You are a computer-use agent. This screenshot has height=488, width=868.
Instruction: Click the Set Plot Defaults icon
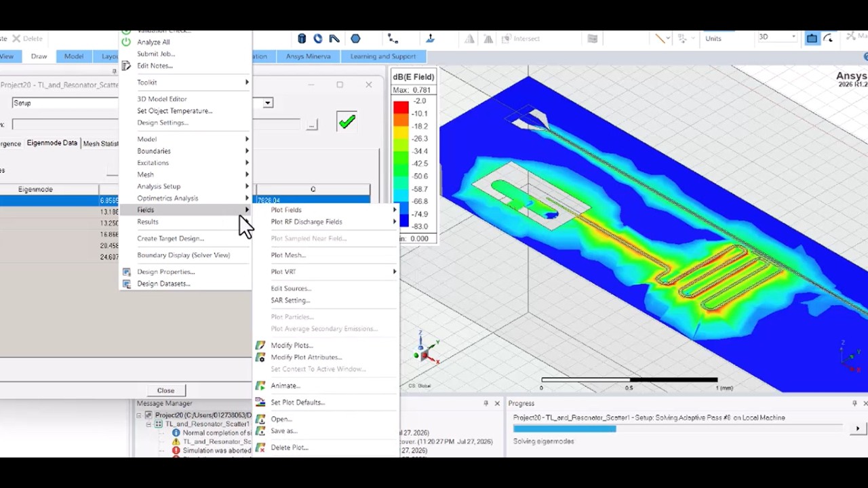click(260, 402)
